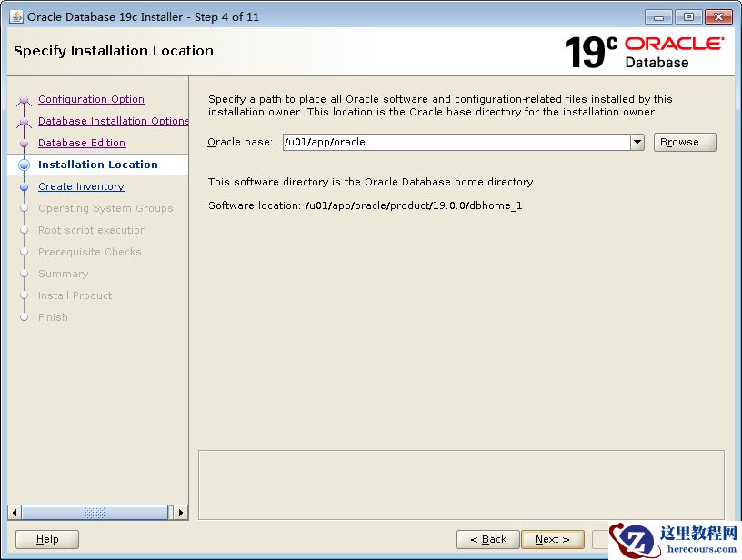742x560 pixels.
Task: Click the Software location path text
Action: [414, 205]
